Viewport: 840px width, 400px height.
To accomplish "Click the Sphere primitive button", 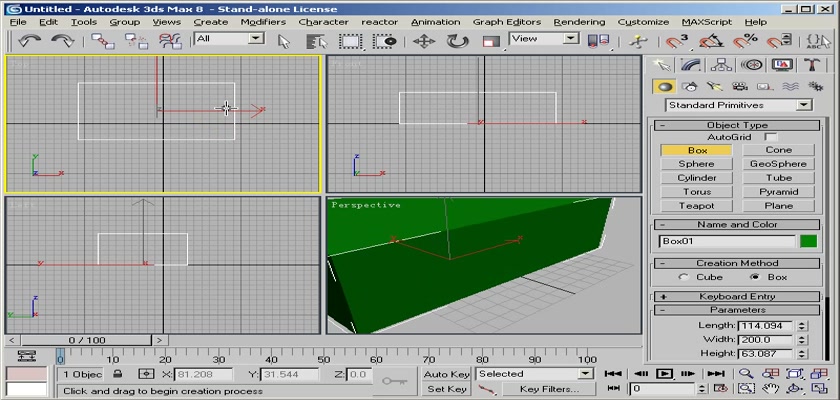I will (696, 164).
